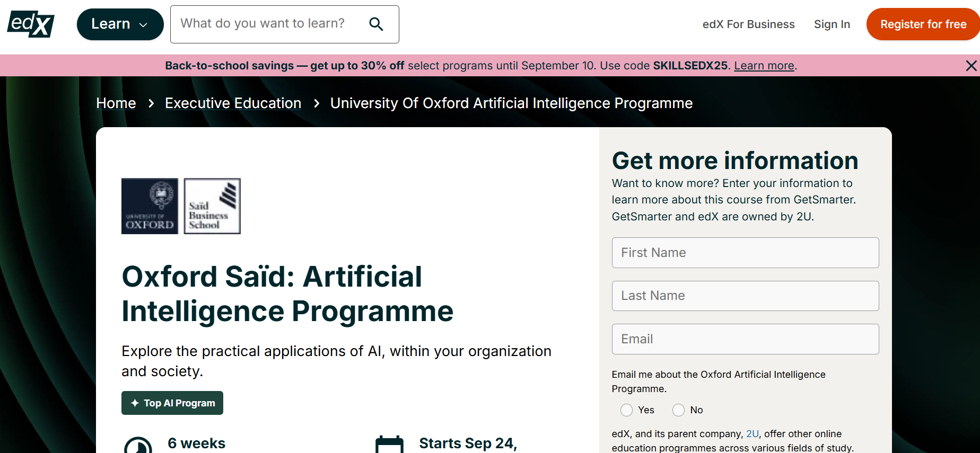The width and height of the screenshot is (980, 453).
Task: Click the Oxford Saïd programme title heading
Action: click(287, 294)
